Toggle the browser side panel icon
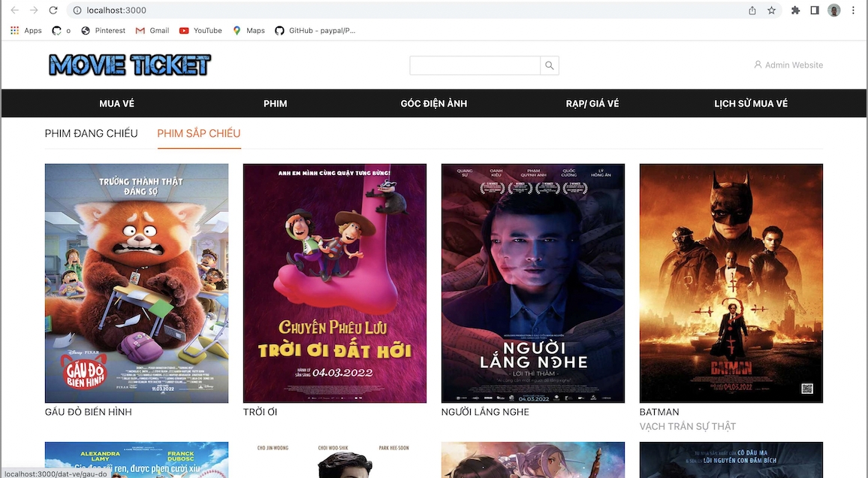Image resolution: width=868 pixels, height=478 pixels. 814,10
